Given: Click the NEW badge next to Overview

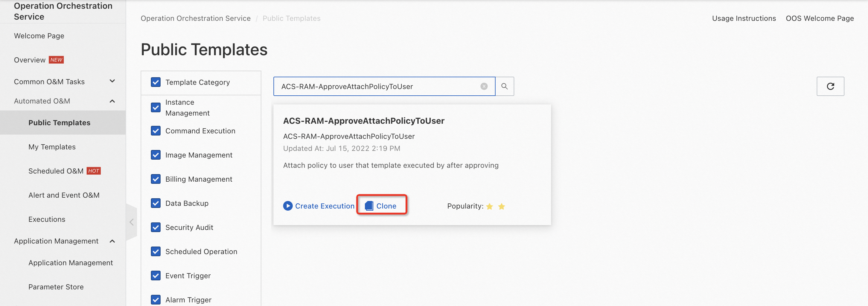Looking at the screenshot, I should (x=56, y=59).
